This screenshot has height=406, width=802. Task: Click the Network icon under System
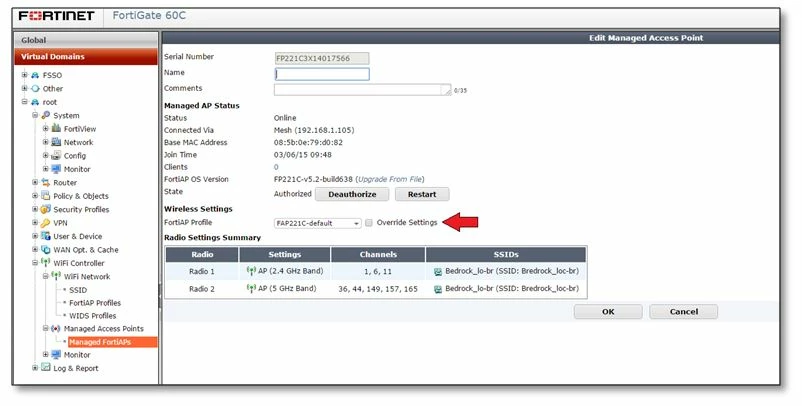pos(56,142)
